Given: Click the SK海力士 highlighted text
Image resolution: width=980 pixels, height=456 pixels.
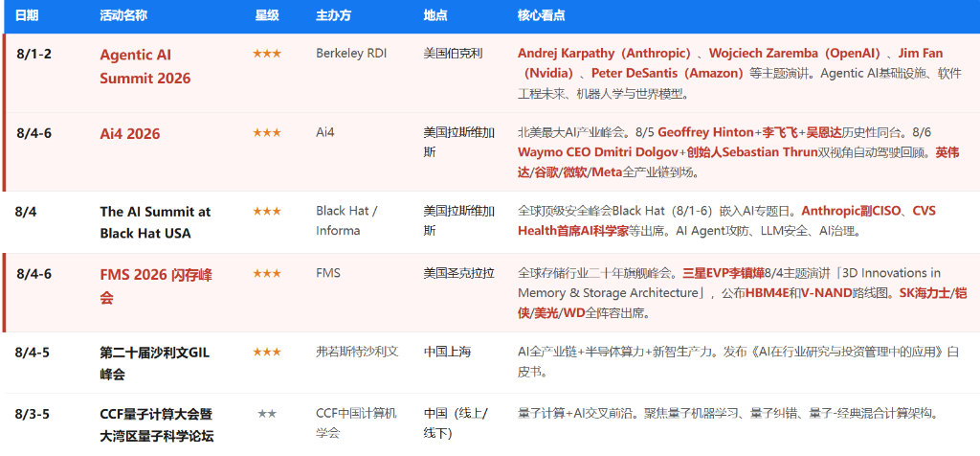Looking at the screenshot, I should [x=924, y=293].
